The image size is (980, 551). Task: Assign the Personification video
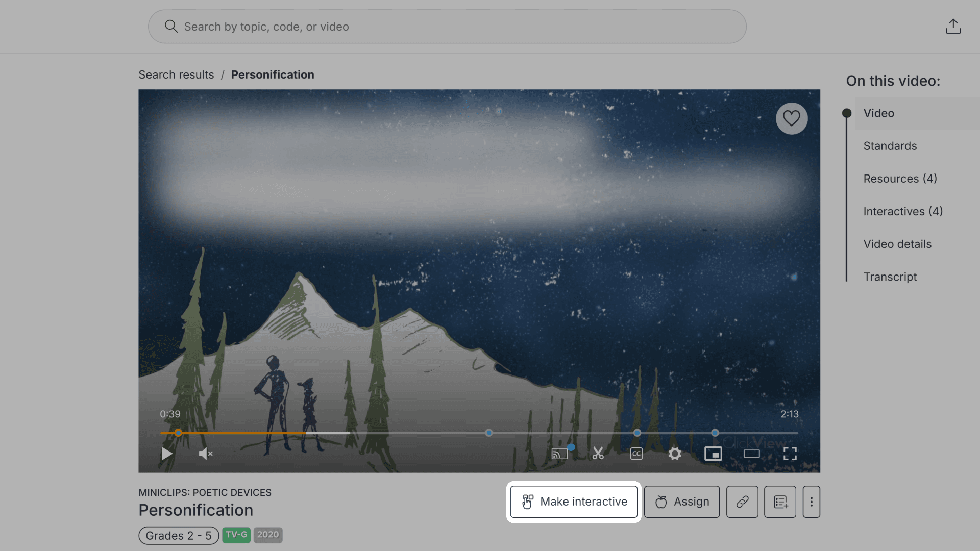pos(681,502)
